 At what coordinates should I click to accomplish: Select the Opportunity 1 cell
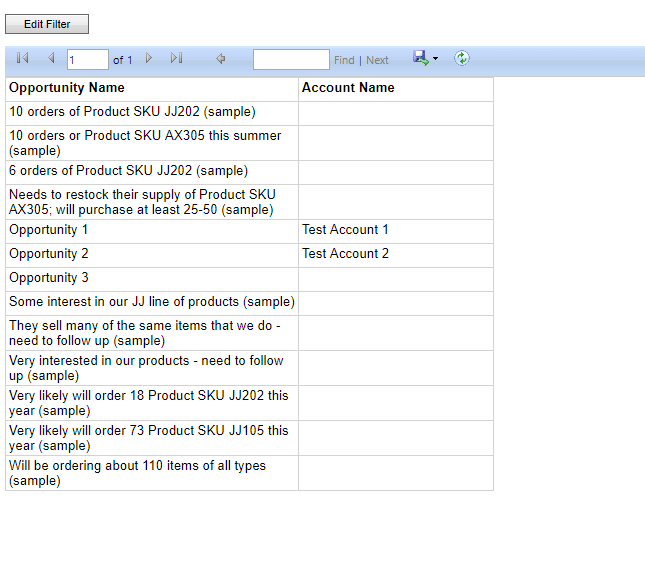point(152,231)
